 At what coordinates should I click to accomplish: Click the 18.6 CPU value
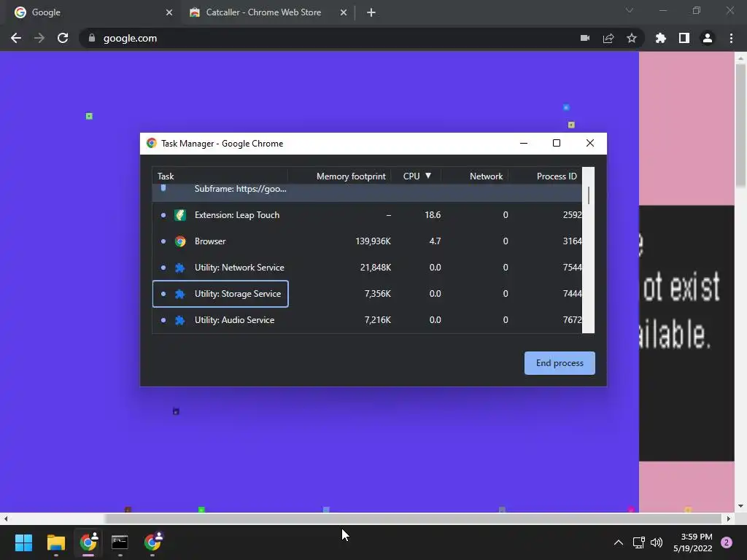(x=433, y=215)
